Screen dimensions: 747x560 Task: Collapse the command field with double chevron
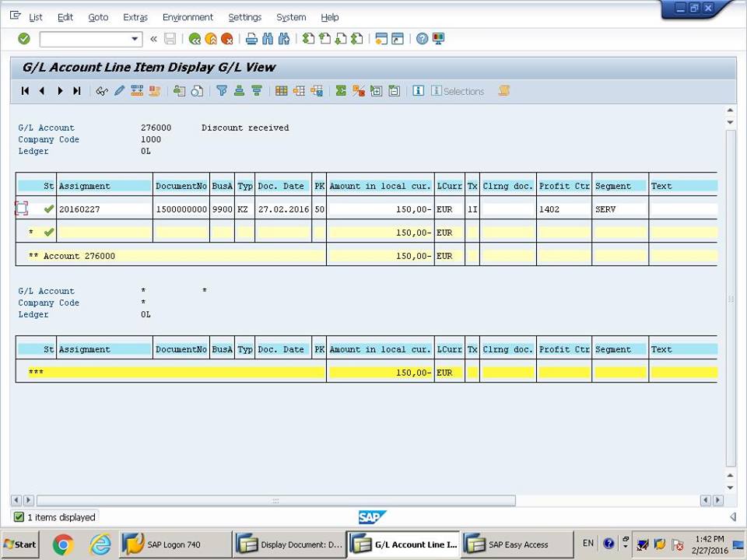point(153,39)
